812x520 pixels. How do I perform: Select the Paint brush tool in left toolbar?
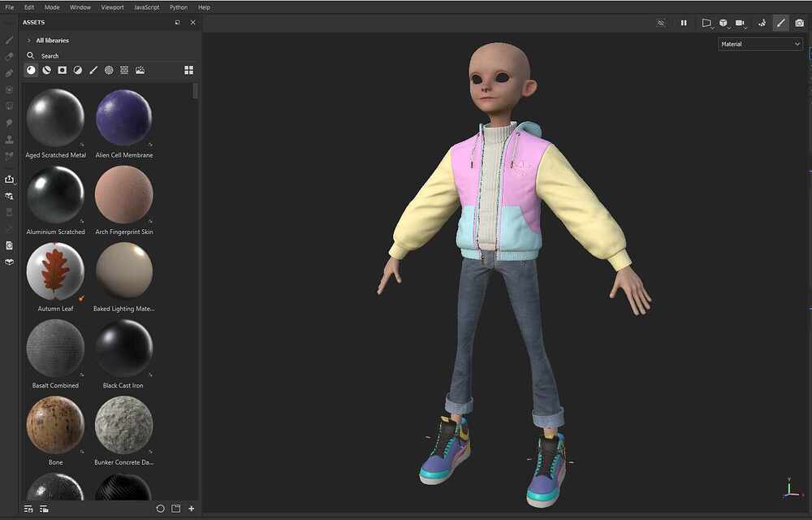click(9, 40)
